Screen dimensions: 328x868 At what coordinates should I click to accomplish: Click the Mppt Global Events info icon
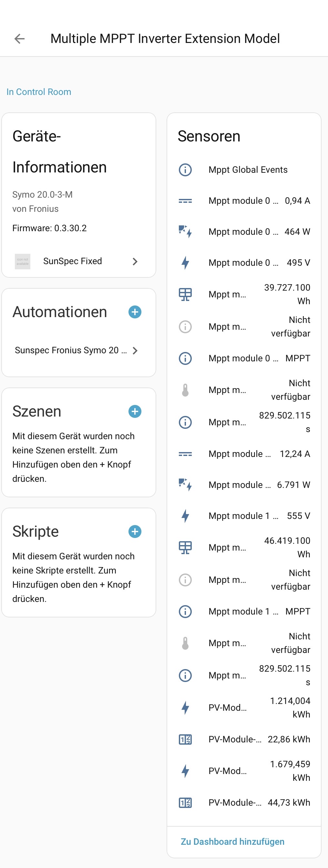point(185,170)
